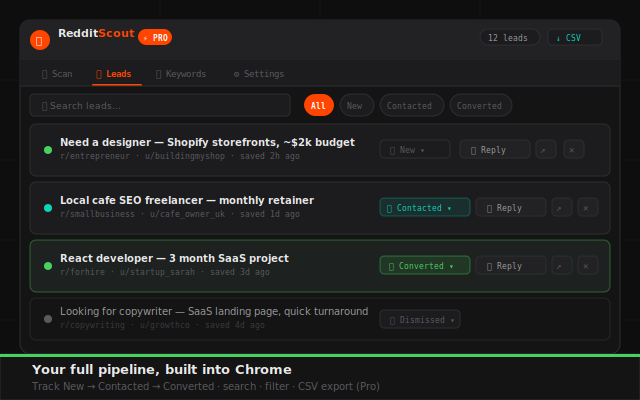Open Dismissed status dropdown for copywriter lead
This screenshot has height=400, width=640.
[x=420, y=319]
